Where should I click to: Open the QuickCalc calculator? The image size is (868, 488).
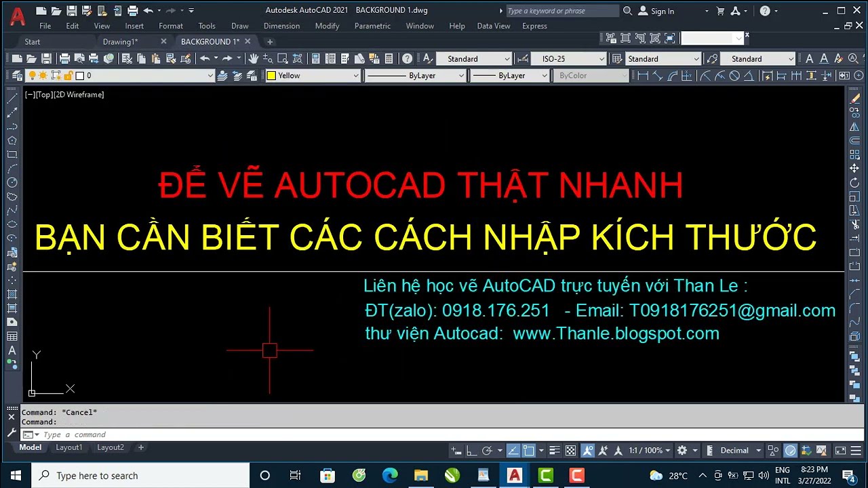click(x=390, y=59)
